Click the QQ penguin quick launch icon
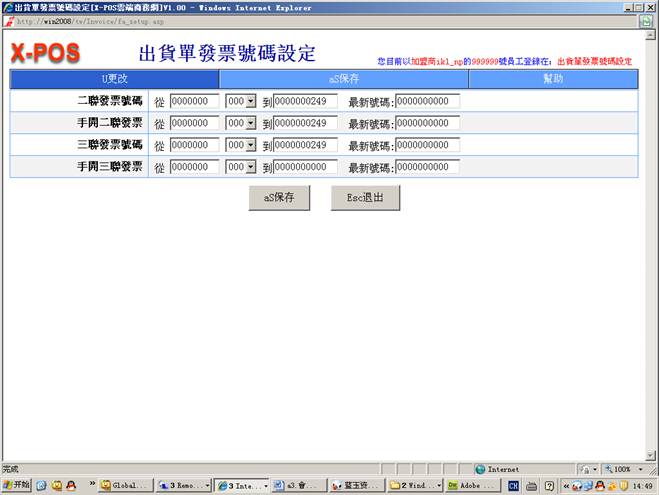Viewport: 659px width, 495px height. [x=72, y=485]
